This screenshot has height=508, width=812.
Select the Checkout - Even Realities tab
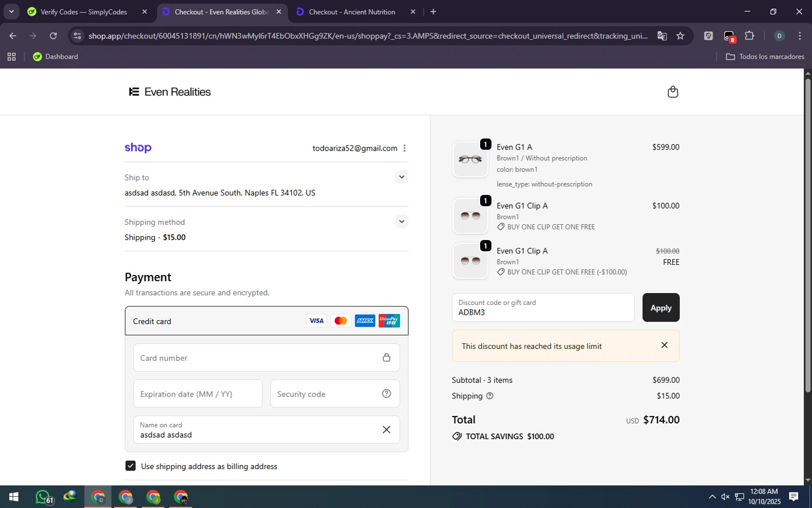[222, 11]
